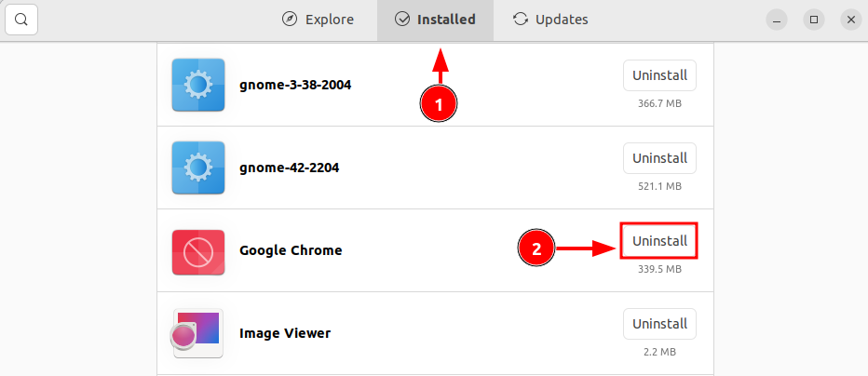
Task: Click the Image Viewer app icon
Action: [197, 333]
